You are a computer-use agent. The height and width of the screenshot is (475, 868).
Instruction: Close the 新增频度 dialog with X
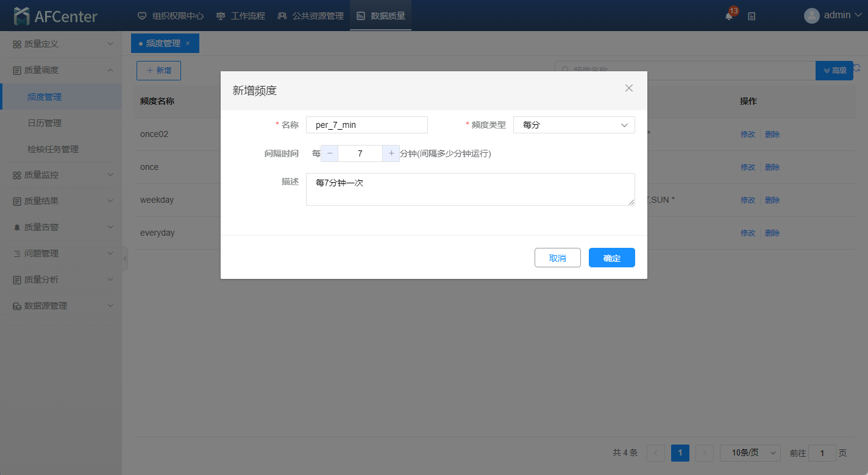[629, 88]
